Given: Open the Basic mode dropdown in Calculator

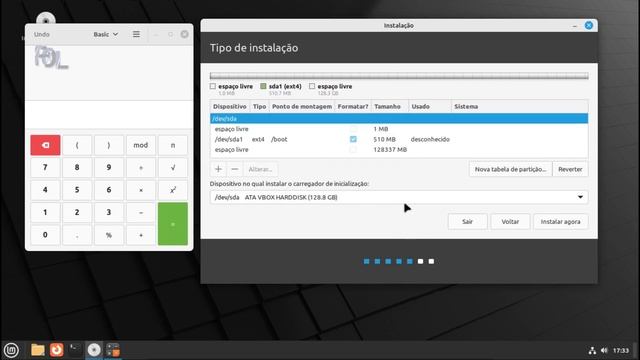Looking at the screenshot, I should click(106, 34).
